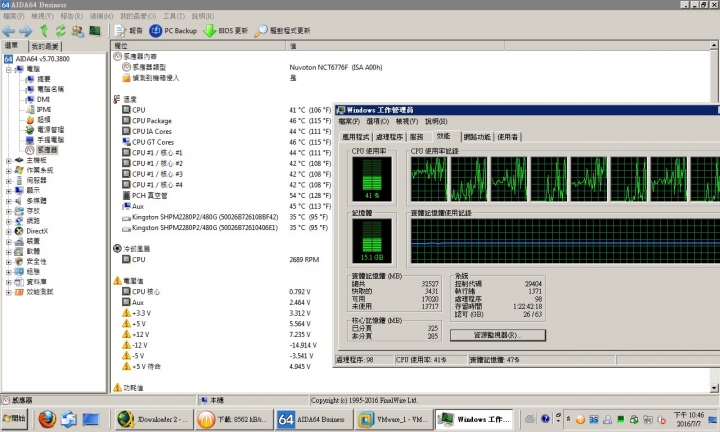Expand the 存放 storage tree node
The height and width of the screenshot is (432, 720).
pyautogui.click(x=9, y=211)
